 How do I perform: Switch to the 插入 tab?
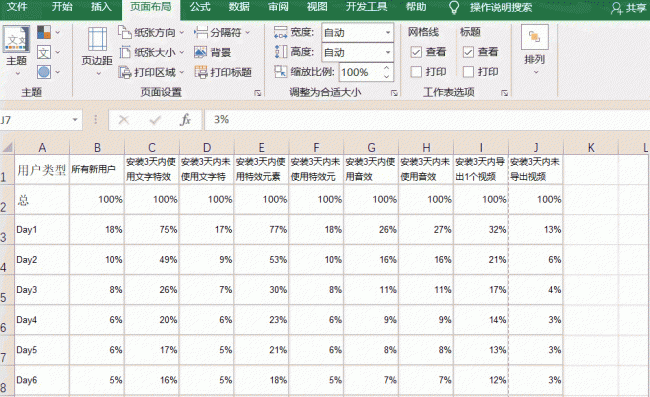[101, 7]
